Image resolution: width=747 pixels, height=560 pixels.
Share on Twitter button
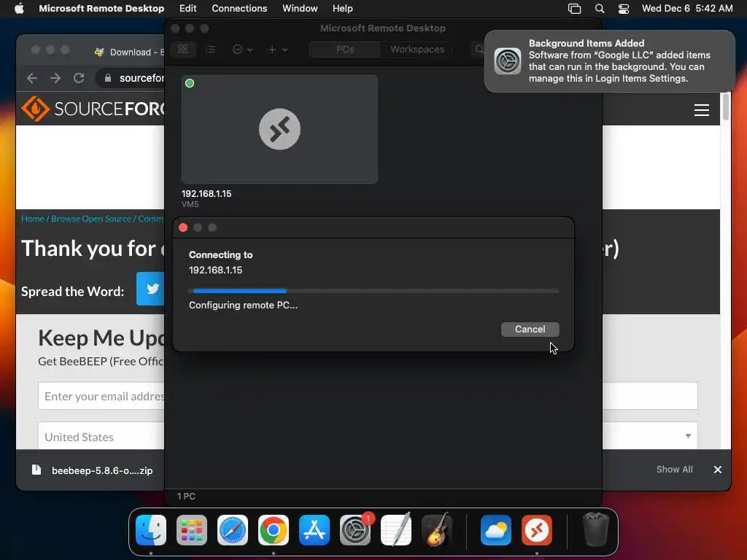click(150, 289)
